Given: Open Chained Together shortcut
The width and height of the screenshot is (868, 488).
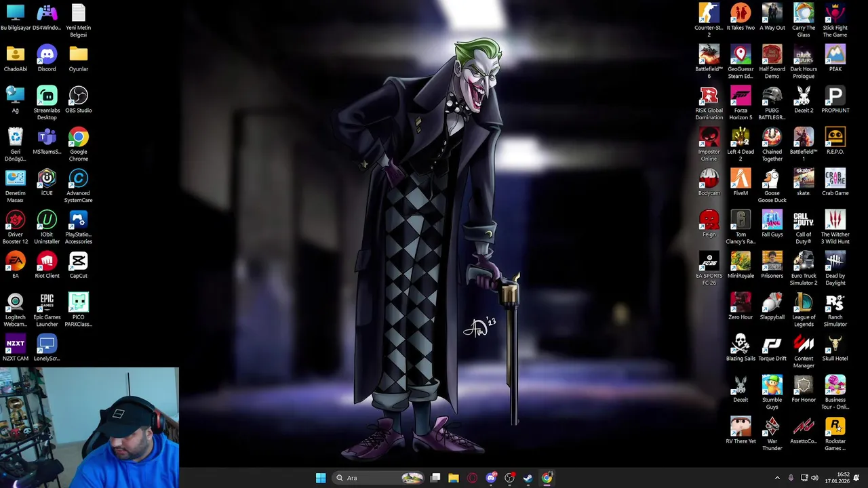Looking at the screenshot, I should [772, 145].
